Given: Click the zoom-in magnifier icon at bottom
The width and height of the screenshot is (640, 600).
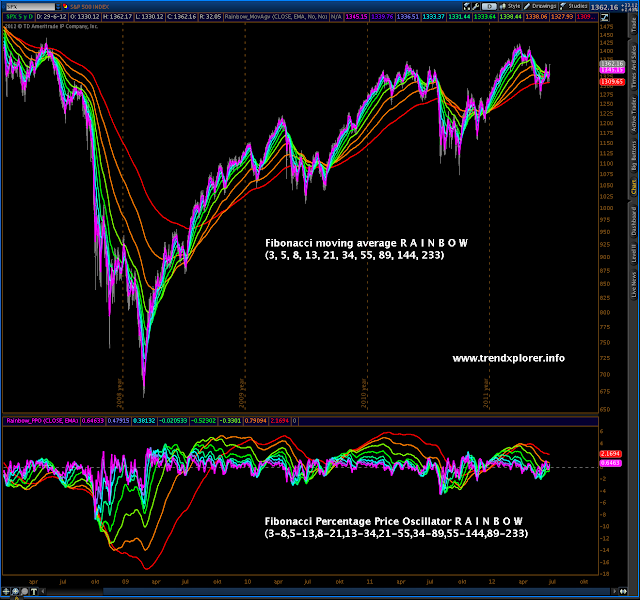Looking at the screenshot, I should pos(16,591).
